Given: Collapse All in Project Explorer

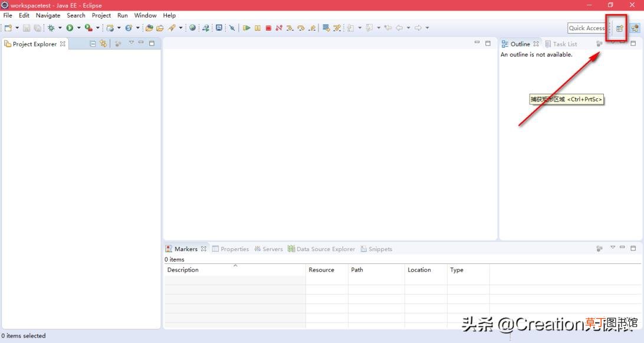Looking at the screenshot, I should tap(93, 44).
